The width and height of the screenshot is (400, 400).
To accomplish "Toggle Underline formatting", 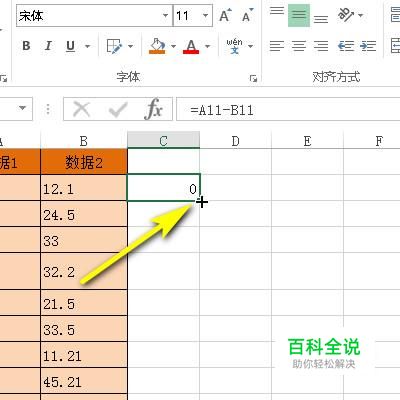I will [x=70, y=46].
